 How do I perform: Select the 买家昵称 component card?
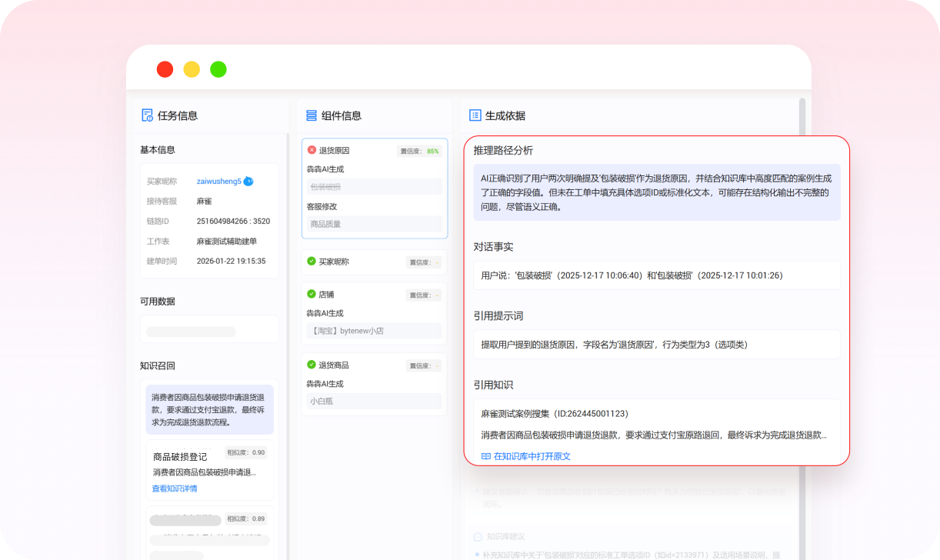point(374,262)
